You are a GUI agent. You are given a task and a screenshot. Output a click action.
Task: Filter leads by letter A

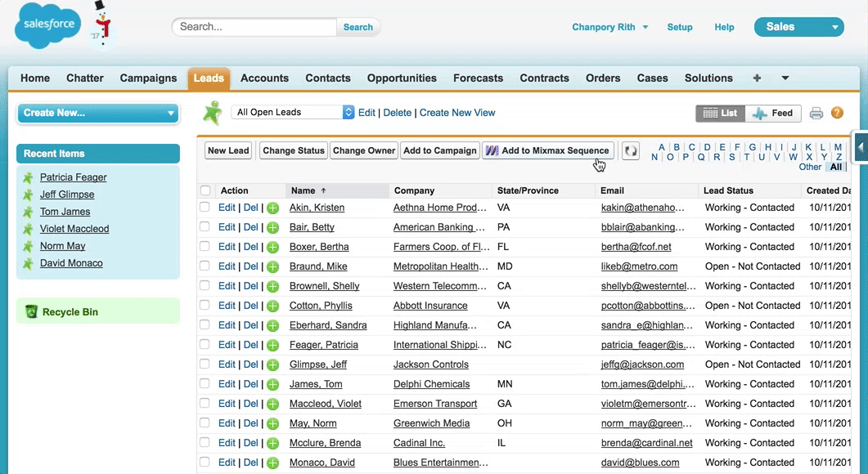662,147
